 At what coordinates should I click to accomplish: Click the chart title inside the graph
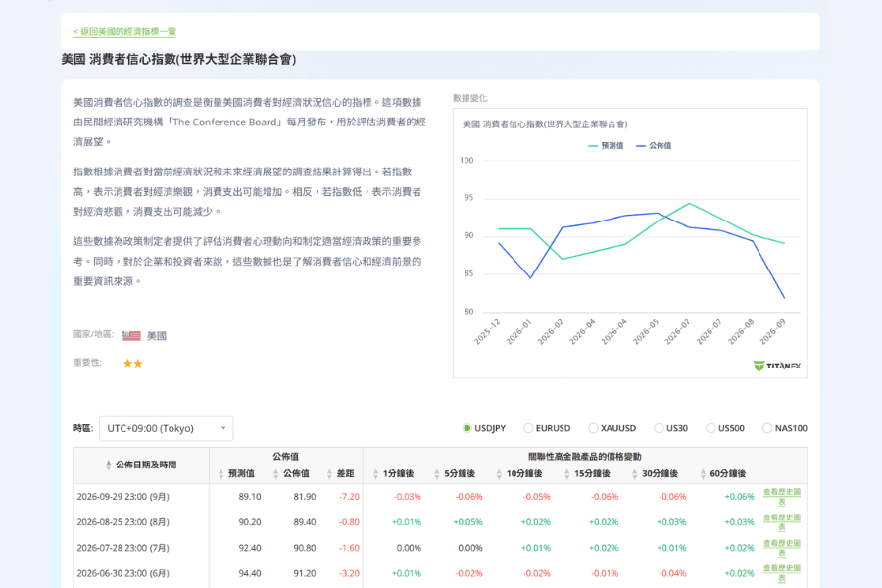[x=545, y=124]
